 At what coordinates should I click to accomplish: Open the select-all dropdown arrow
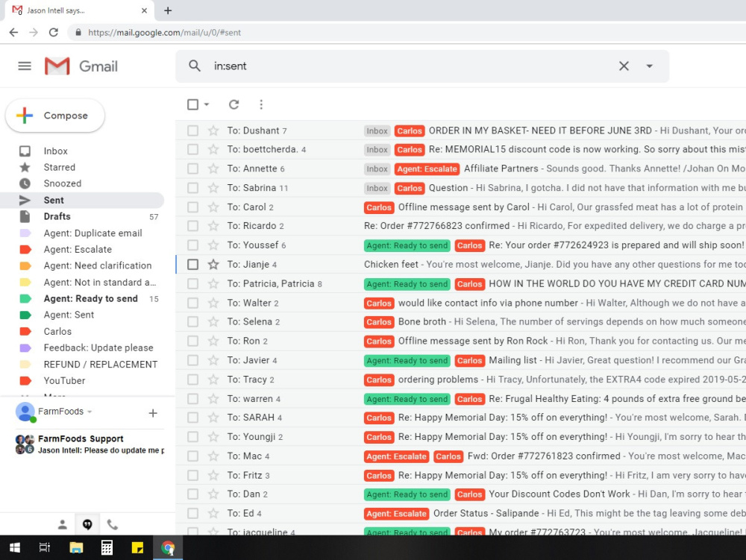pos(207,104)
